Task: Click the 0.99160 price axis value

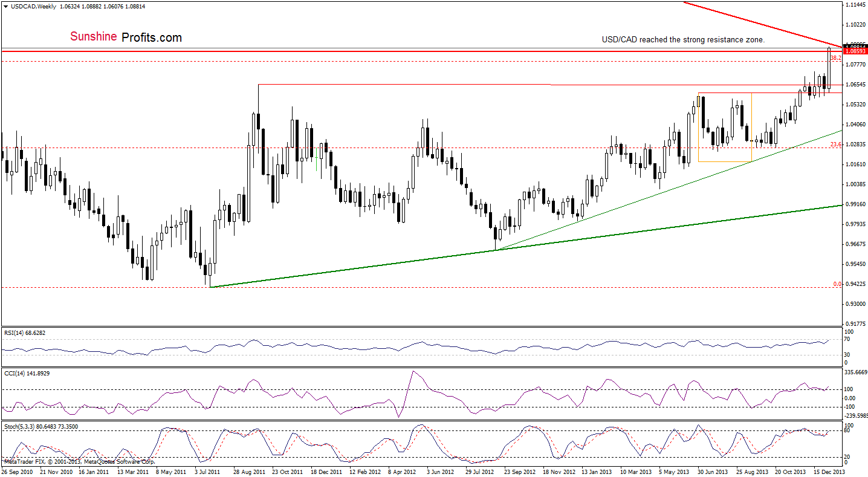Action: [x=857, y=204]
